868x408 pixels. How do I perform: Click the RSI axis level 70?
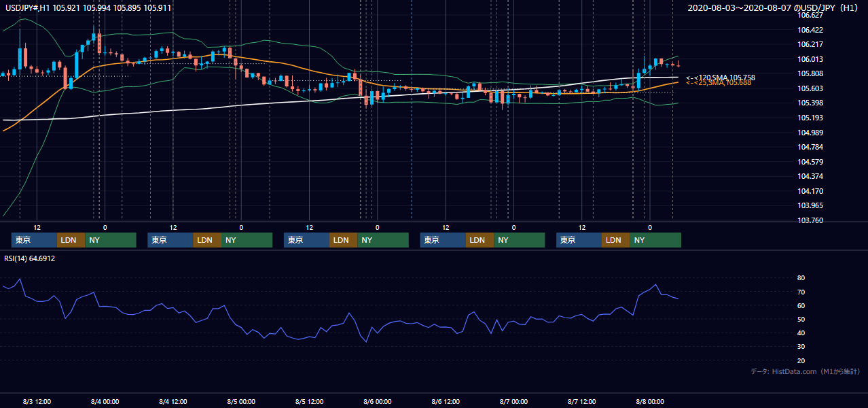tap(801, 292)
